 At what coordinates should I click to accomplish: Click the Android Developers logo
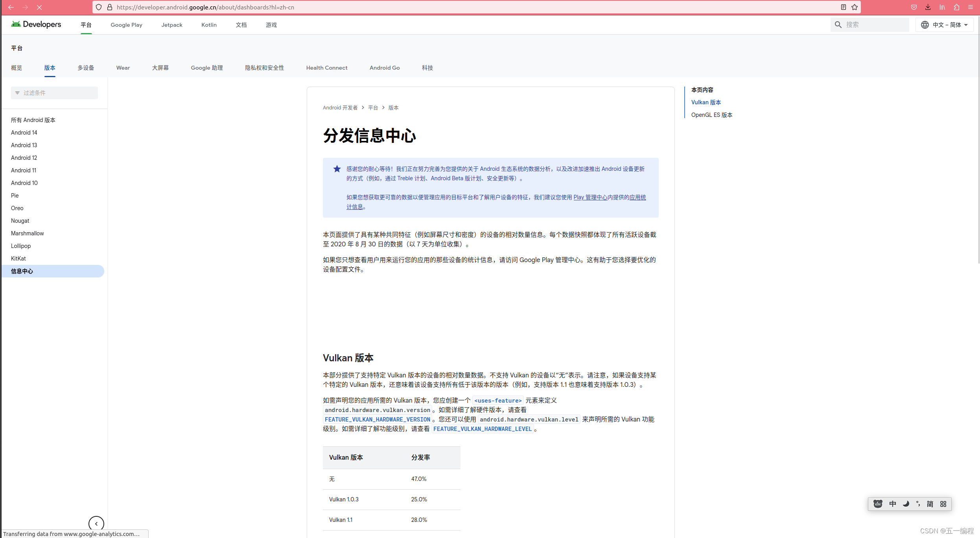(36, 24)
